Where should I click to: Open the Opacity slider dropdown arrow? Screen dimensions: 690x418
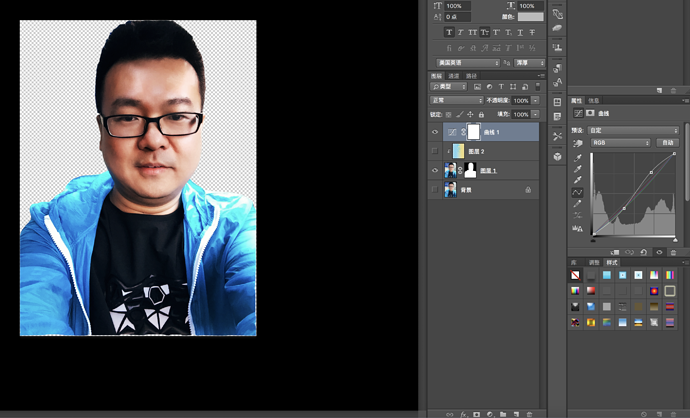(x=536, y=101)
